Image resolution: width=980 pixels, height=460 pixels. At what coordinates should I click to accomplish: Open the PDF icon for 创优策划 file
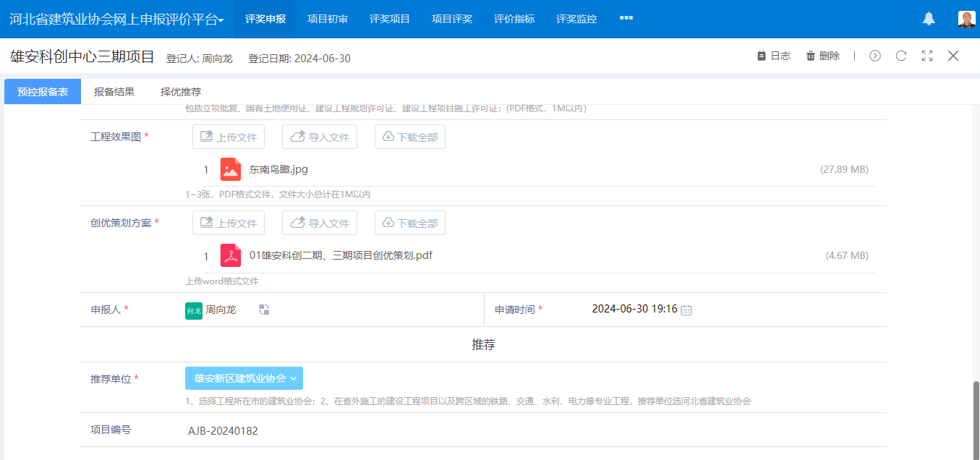coord(231,255)
